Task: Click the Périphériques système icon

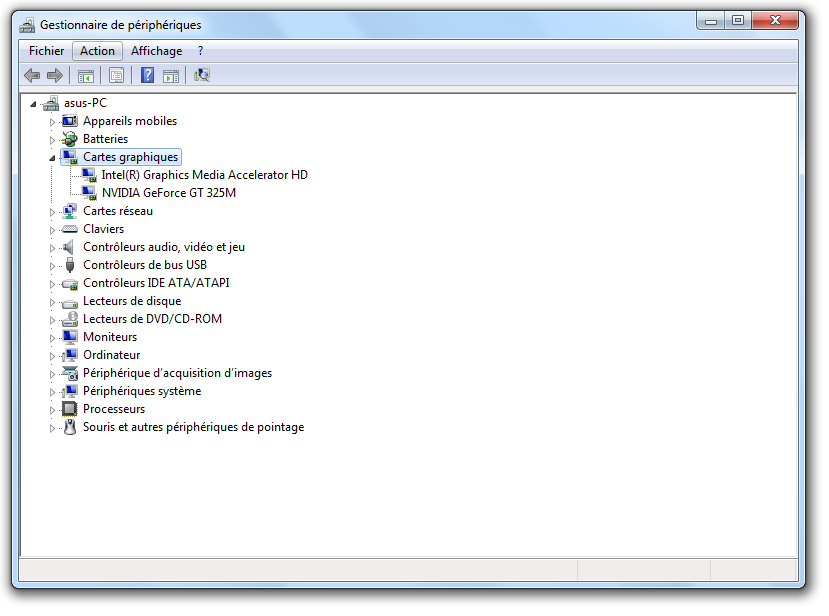Action: click(69, 391)
